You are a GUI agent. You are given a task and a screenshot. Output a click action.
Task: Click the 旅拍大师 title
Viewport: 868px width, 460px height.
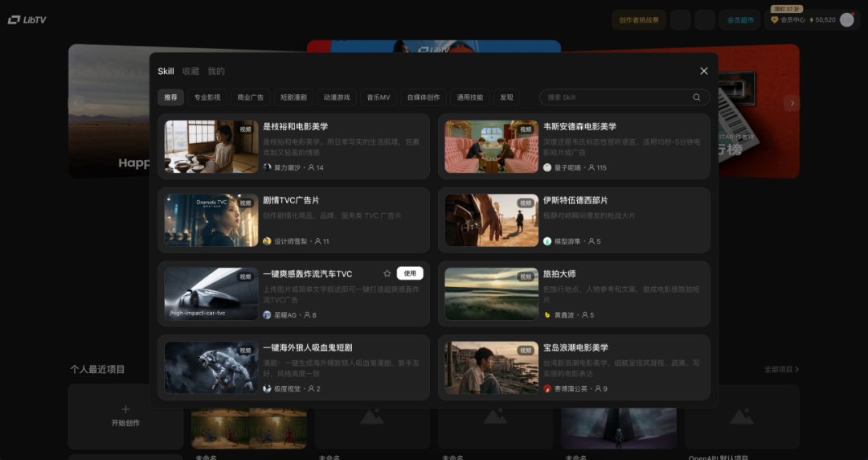[559, 273]
